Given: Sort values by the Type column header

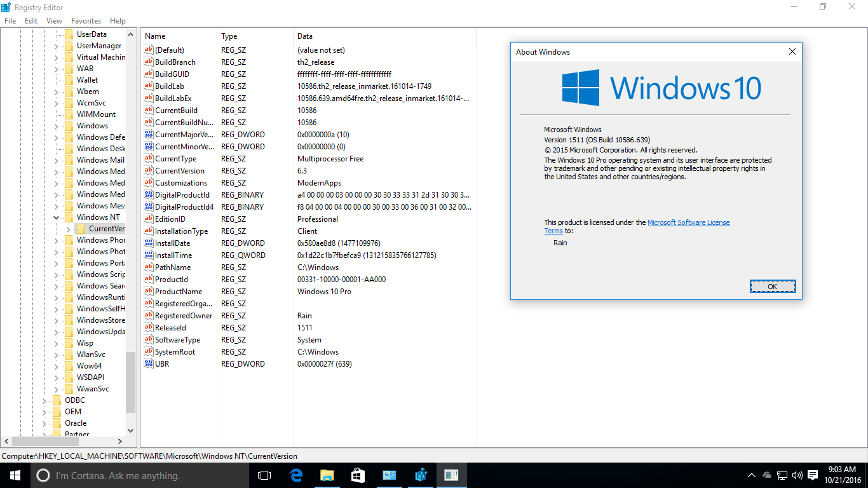Looking at the screenshot, I should 254,36.
